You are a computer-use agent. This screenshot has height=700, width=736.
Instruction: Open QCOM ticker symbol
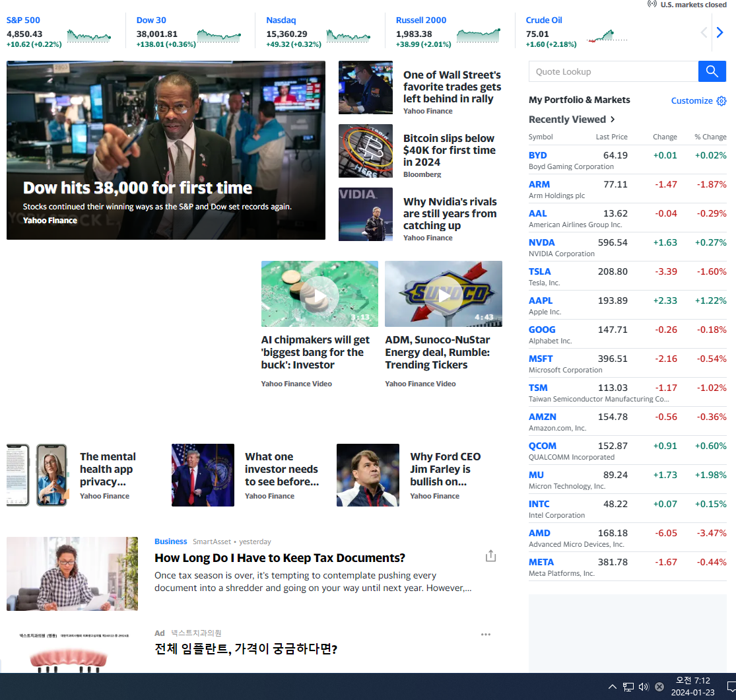click(543, 446)
